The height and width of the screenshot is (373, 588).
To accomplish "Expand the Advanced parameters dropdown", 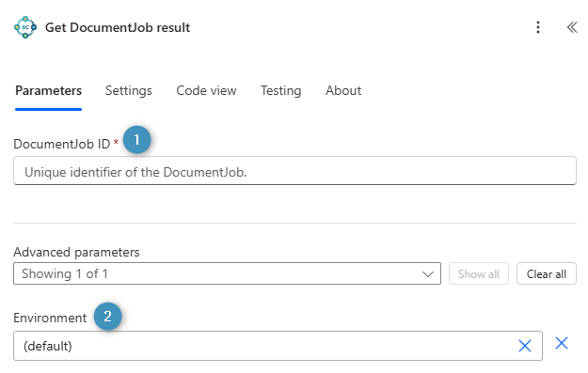I will pyautogui.click(x=227, y=273).
